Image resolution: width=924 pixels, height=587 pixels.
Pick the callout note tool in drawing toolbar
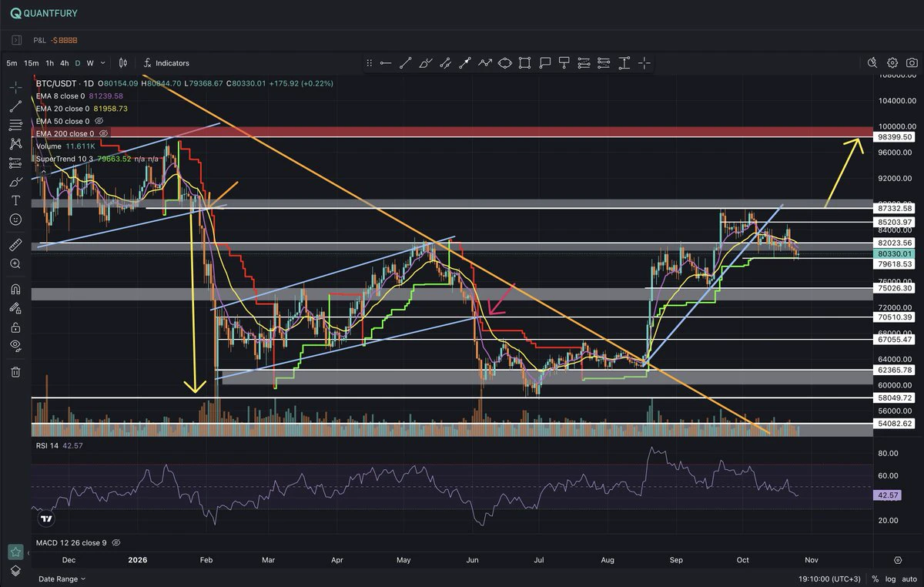pos(544,63)
